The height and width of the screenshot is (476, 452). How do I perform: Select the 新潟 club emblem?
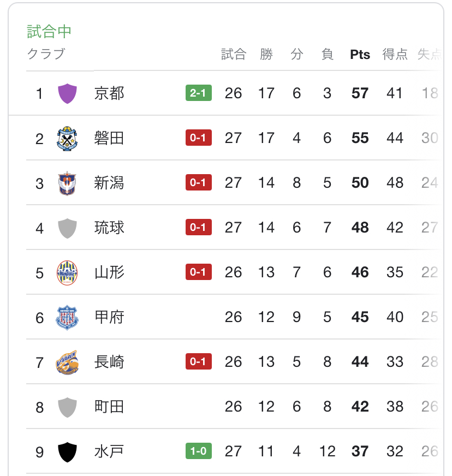point(67,183)
